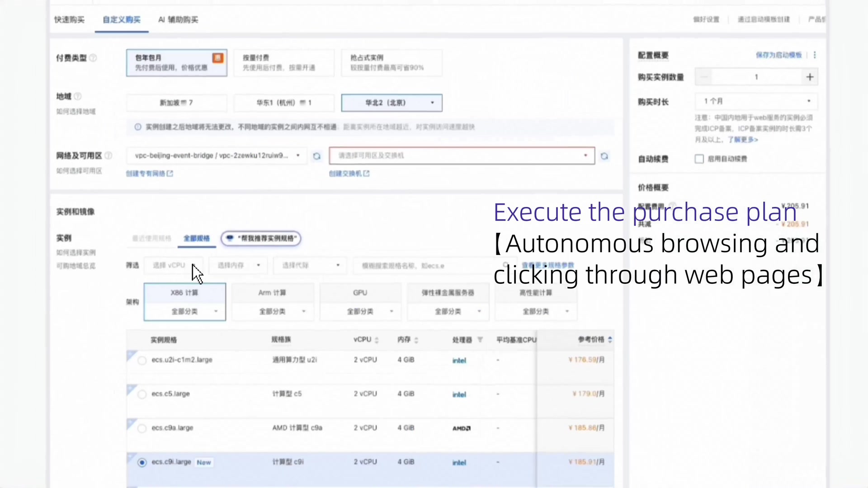Open the 网络及可用区 help icon
868x488 pixels.
[x=108, y=155]
